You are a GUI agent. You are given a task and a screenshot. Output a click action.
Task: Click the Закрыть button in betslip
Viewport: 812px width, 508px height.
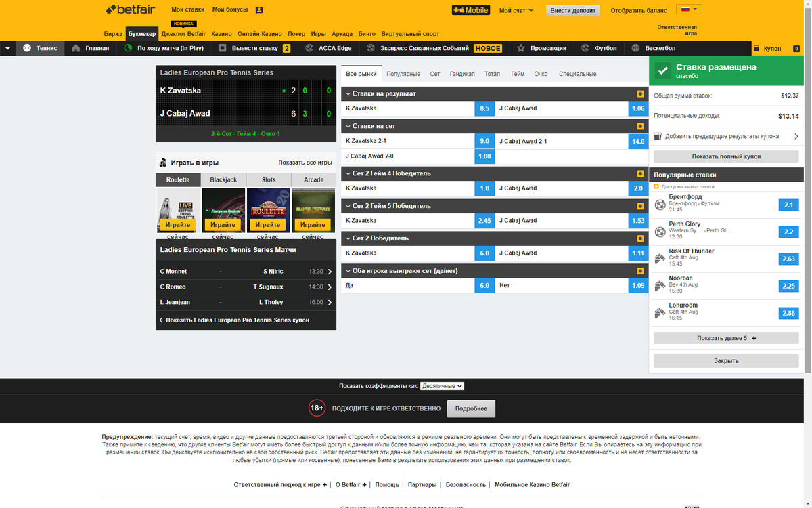726,361
